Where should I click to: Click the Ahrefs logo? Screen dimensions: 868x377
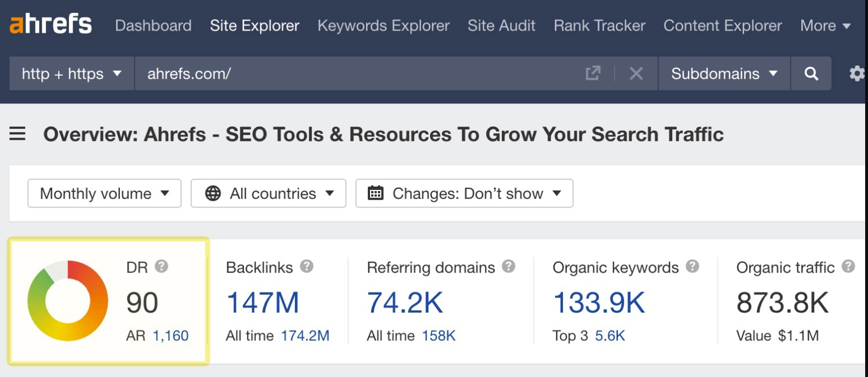tap(51, 24)
